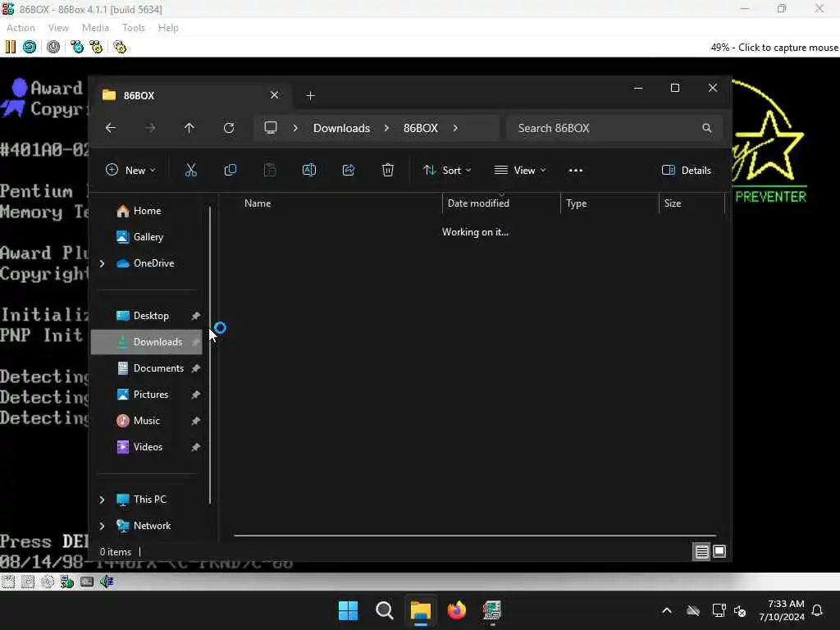Add a new Explorer tab
Screen dimensions: 840x630
(310, 96)
